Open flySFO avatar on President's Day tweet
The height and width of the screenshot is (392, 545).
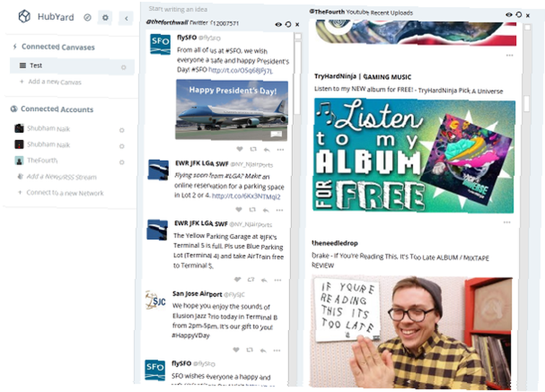(x=160, y=44)
